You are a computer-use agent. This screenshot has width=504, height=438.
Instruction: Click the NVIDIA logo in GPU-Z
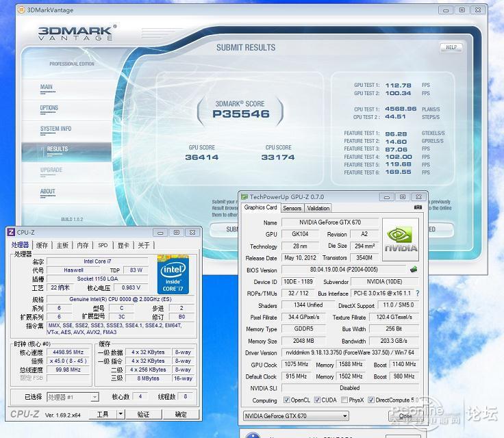coord(401,240)
